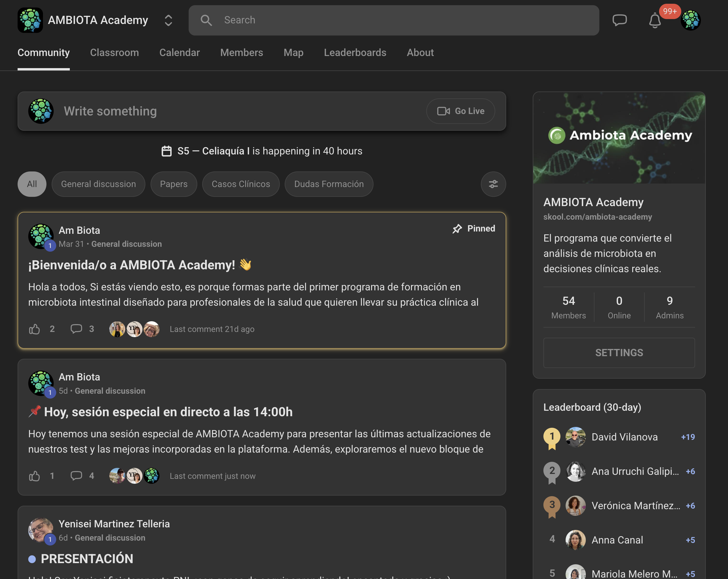The width and height of the screenshot is (728, 579).
Task: Select the All category filter
Action: [32, 184]
